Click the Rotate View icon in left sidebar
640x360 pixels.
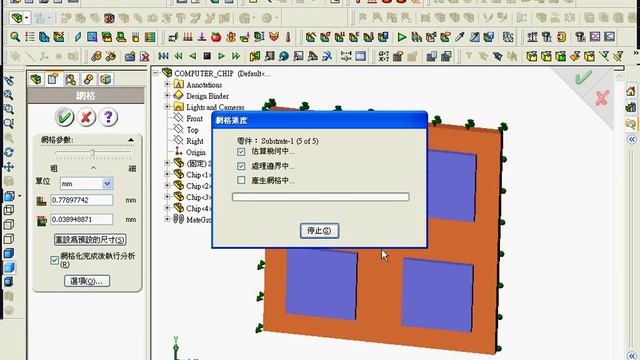click(x=9, y=152)
